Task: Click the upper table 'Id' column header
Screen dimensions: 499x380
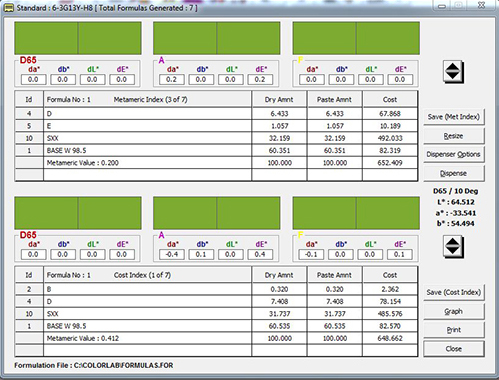Action: (29, 100)
